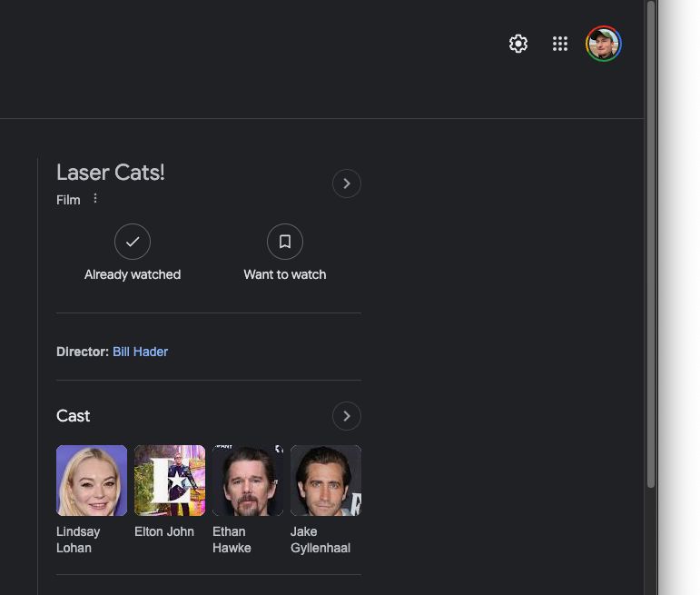Open the three-dot menu beside Film
The image size is (700, 595).
(x=95, y=199)
